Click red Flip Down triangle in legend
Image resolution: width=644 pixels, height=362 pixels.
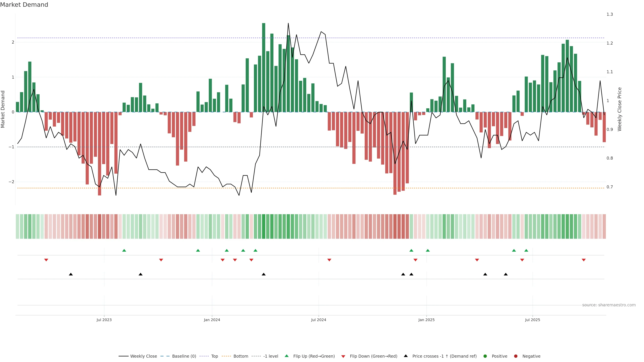(343, 356)
